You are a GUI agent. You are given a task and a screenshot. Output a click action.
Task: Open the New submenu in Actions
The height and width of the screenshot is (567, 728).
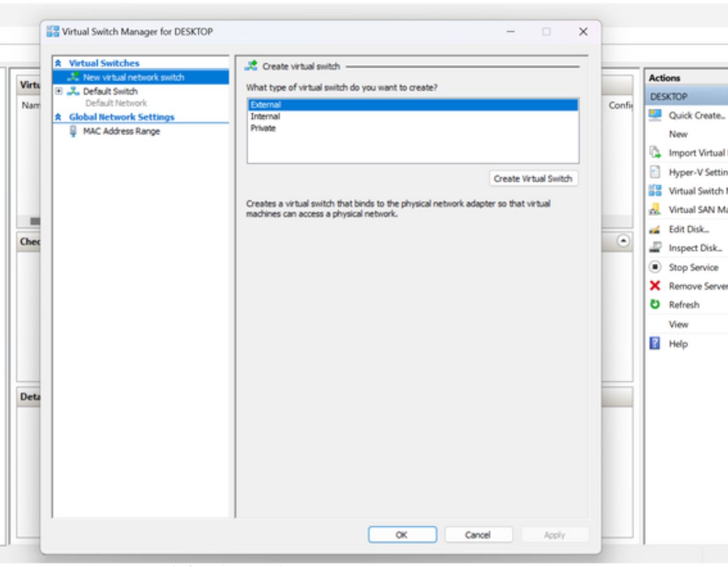point(678,134)
